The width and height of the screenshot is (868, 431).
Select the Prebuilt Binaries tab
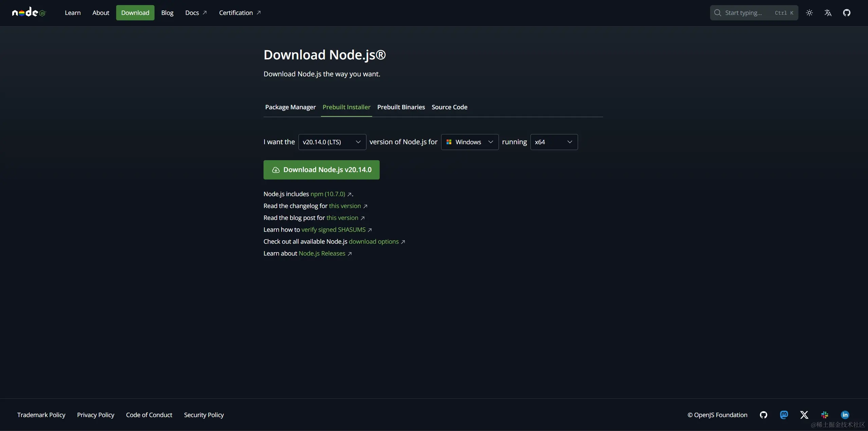[401, 107]
